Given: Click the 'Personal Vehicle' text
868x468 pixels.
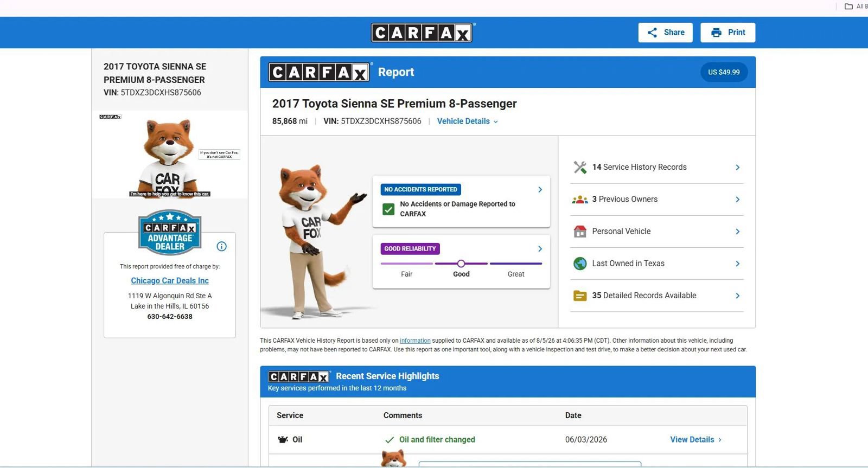Looking at the screenshot, I should tap(621, 232).
